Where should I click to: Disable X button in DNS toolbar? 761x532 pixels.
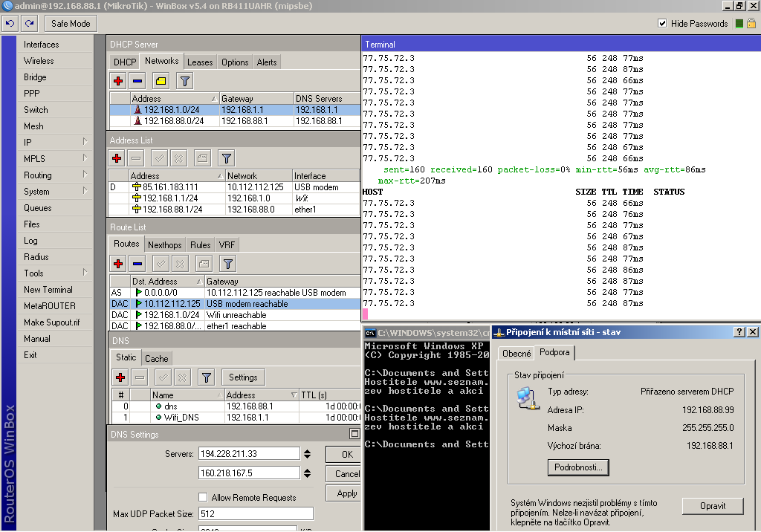tap(183, 377)
